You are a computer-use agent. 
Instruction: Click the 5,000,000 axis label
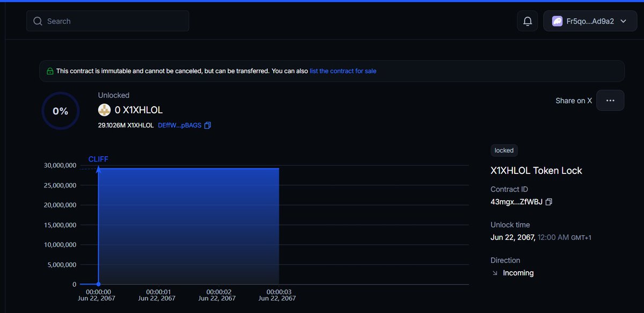click(62, 265)
